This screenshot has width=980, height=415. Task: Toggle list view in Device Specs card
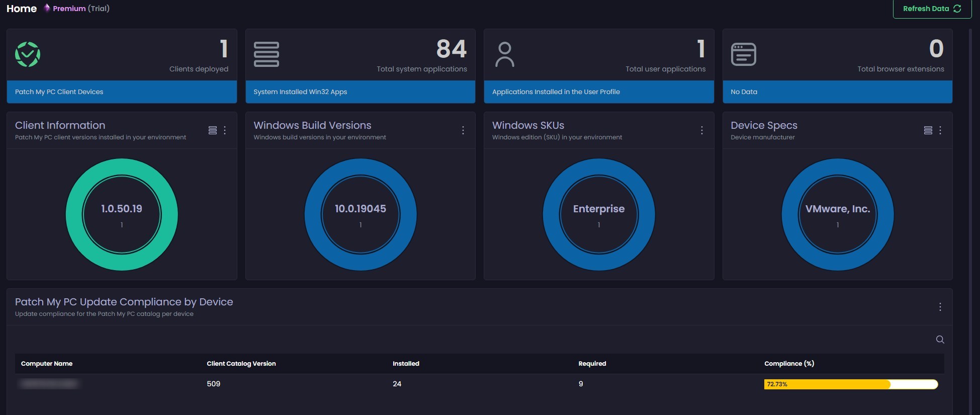click(x=928, y=130)
